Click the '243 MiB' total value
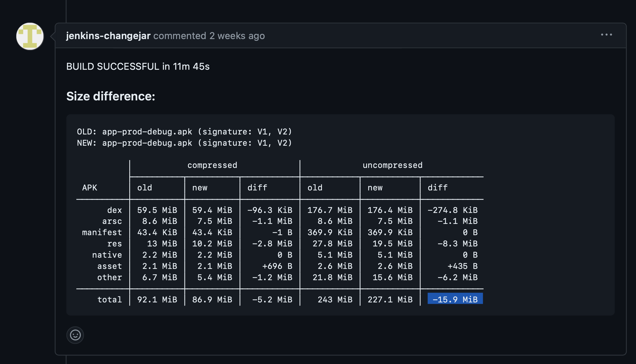Screen dimensions: 636x364 click(335, 300)
